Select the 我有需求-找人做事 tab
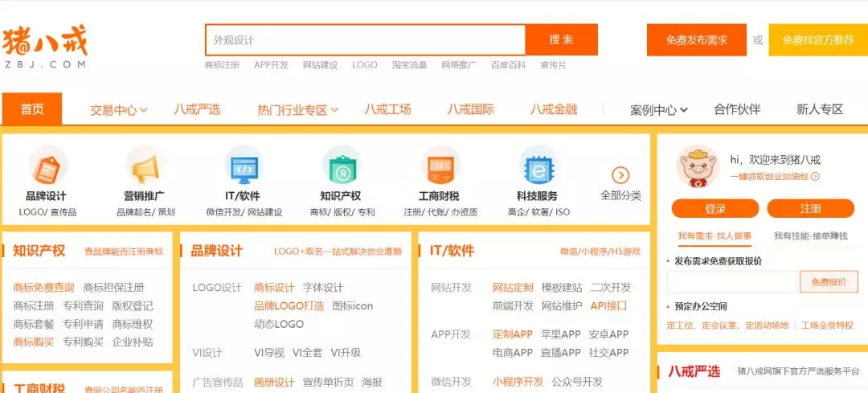 (714, 235)
